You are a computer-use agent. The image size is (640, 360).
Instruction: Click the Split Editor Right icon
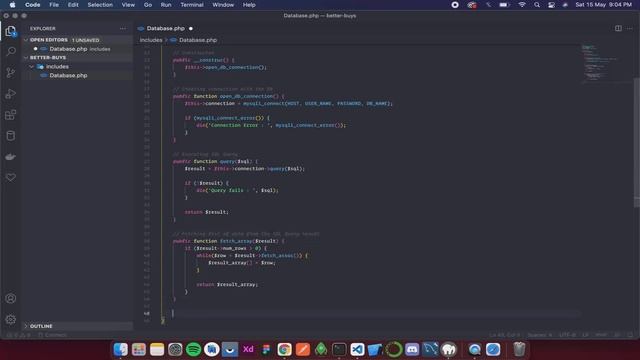pos(618,28)
